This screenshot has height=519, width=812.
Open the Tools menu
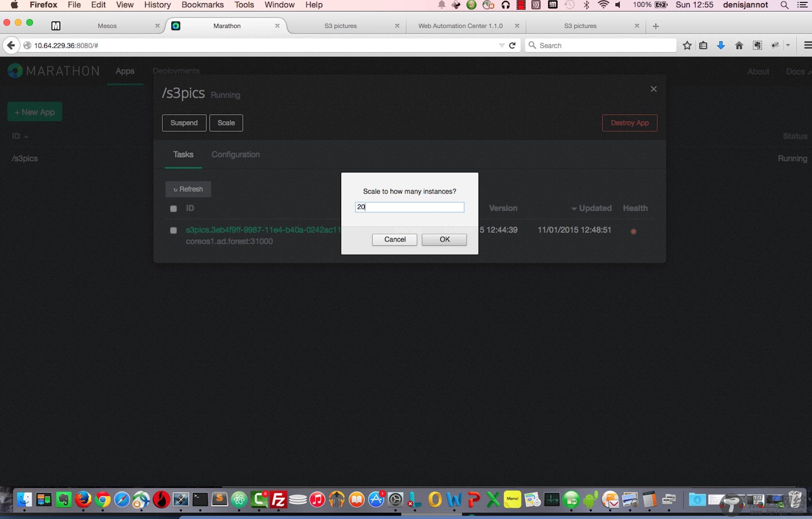click(x=244, y=5)
